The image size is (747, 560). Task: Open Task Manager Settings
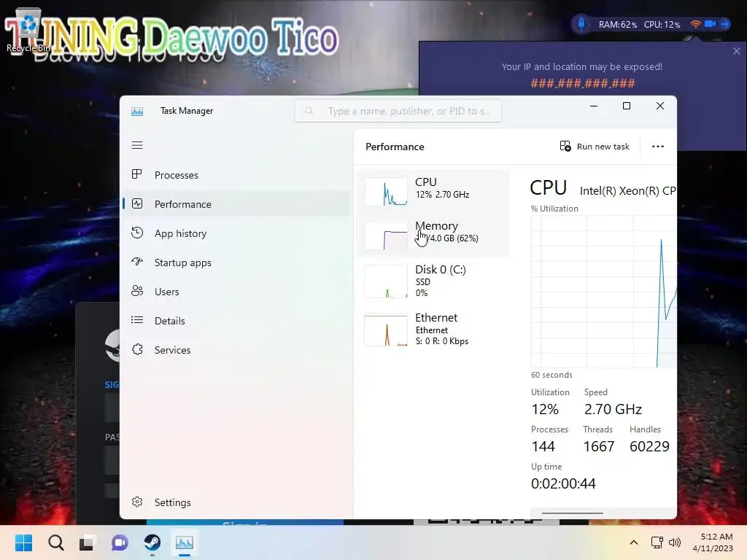[x=237, y=502]
